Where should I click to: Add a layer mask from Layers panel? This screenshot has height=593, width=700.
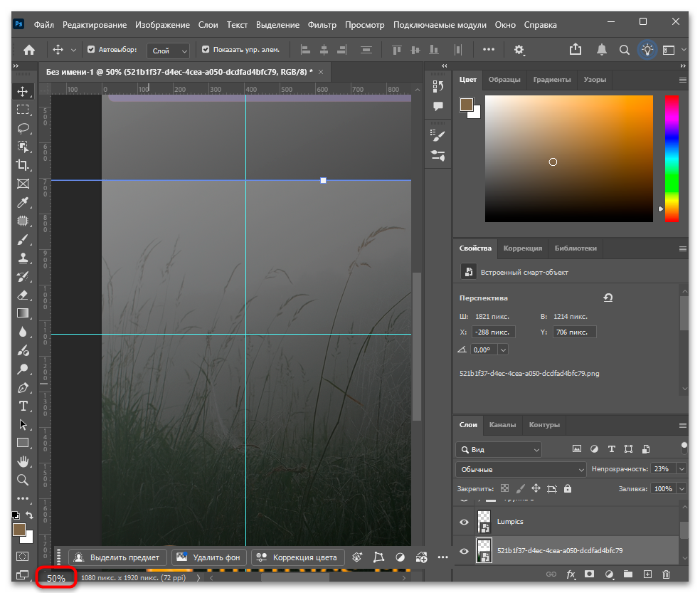pyautogui.click(x=589, y=574)
